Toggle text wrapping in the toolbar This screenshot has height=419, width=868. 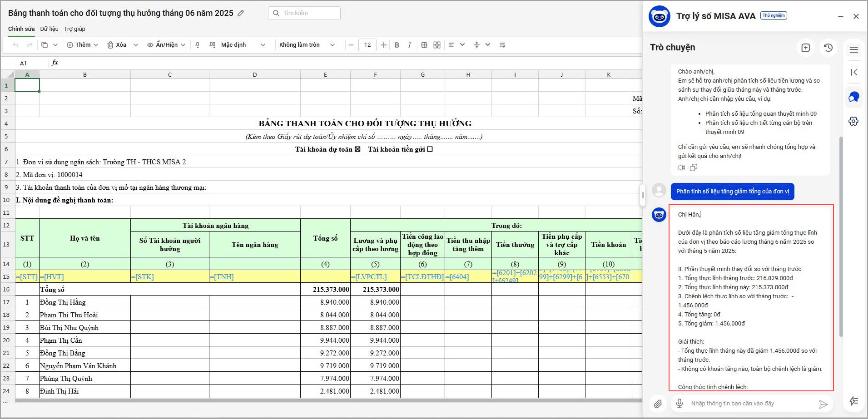[502, 45]
